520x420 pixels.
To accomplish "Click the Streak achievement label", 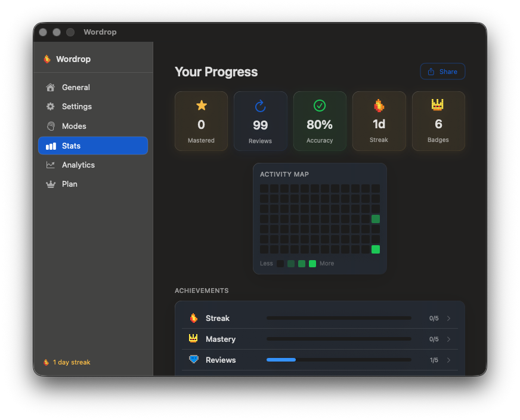I will 218,318.
